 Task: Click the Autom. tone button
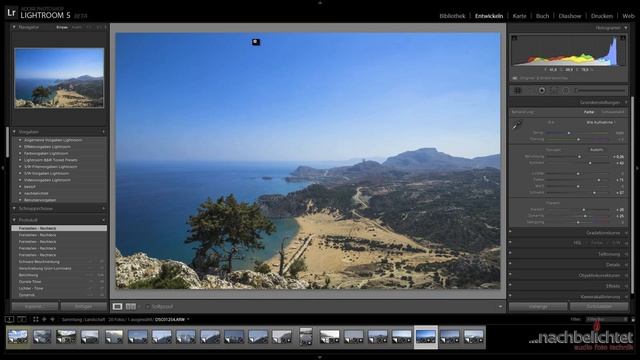pyautogui.click(x=596, y=150)
